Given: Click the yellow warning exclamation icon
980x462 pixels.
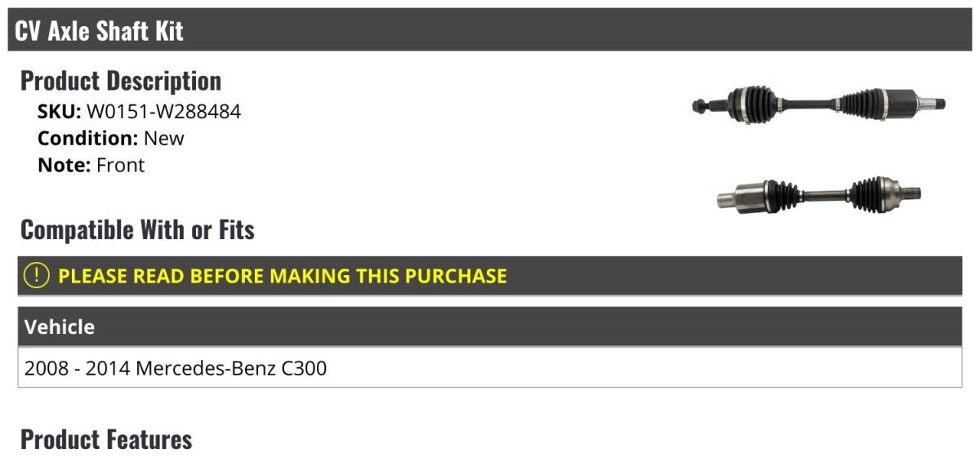Looking at the screenshot, I should click(37, 276).
